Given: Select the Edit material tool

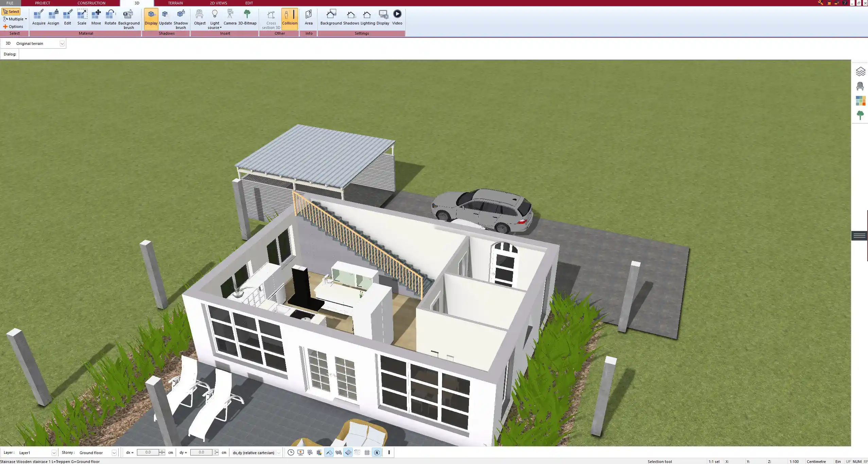Looking at the screenshot, I should [x=68, y=17].
